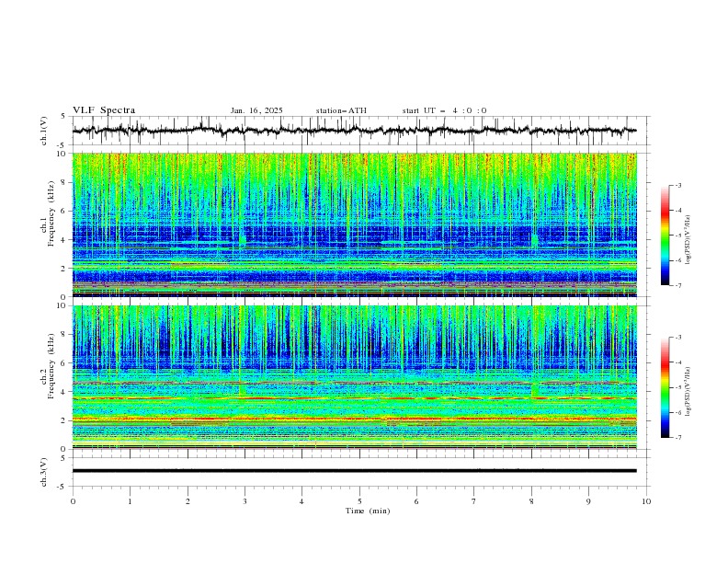This screenshot has height=563, width=728.
Task: Click time axis tick label "9"
Action: pyautogui.click(x=588, y=501)
